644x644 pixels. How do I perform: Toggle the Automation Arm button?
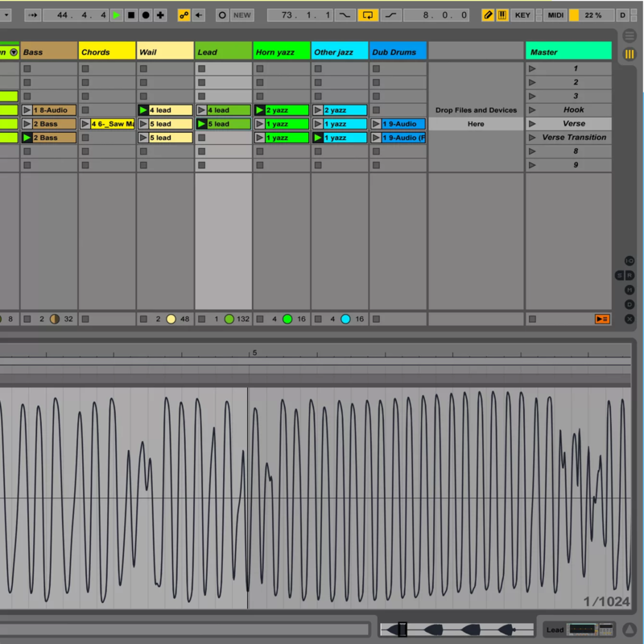tap(184, 15)
